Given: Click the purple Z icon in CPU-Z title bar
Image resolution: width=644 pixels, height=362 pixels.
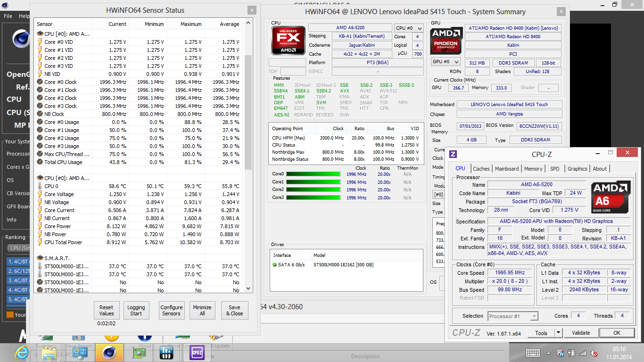Looking at the screenshot, I should click(453, 154).
